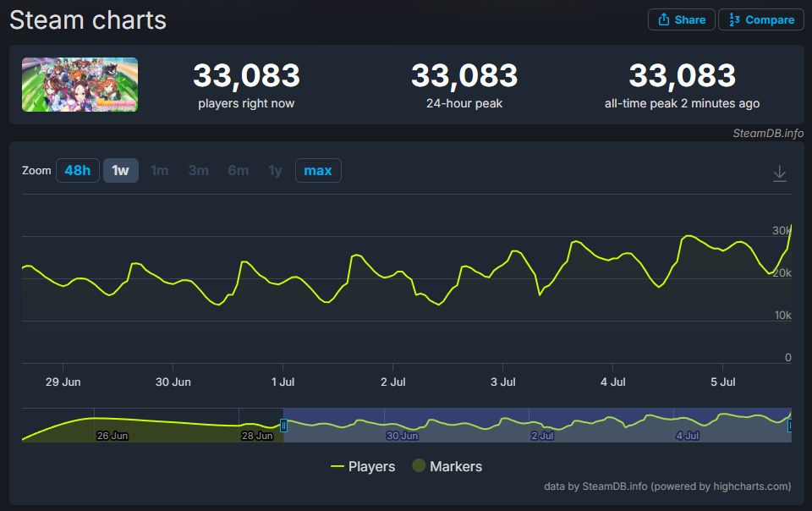Click the 29 Jun axis label

click(63, 382)
